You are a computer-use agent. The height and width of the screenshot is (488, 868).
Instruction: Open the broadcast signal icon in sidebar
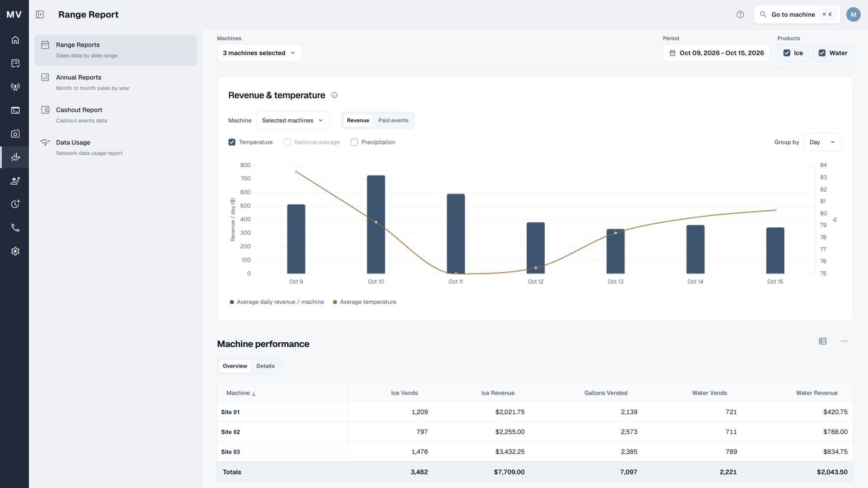click(x=15, y=87)
